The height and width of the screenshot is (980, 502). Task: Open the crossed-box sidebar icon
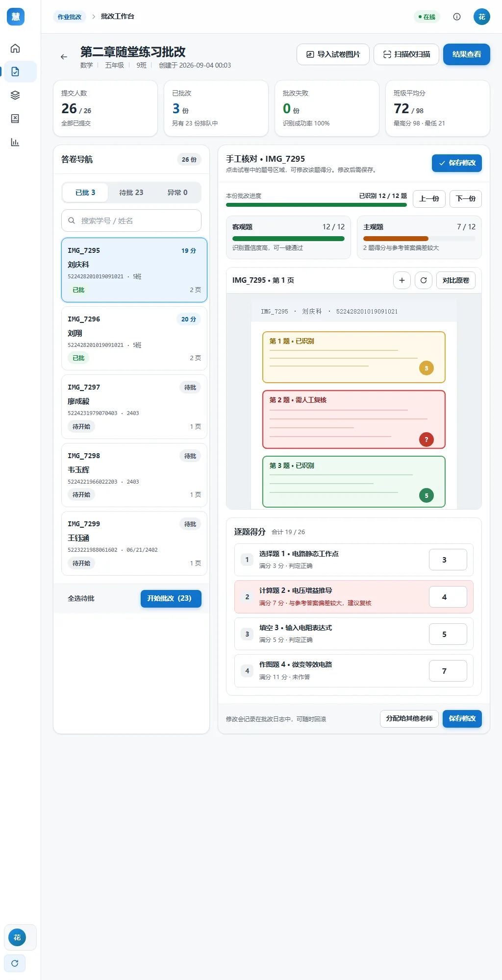click(x=15, y=119)
